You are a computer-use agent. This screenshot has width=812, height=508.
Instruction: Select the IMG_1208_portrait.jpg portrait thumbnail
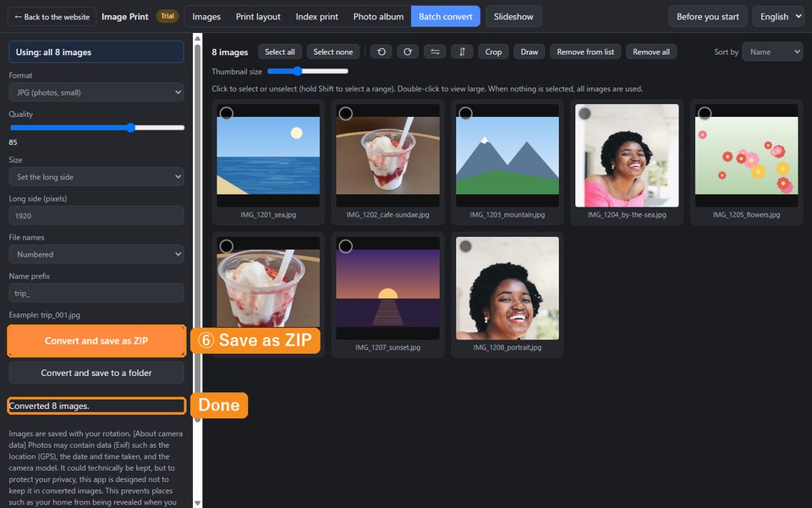[x=507, y=288]
